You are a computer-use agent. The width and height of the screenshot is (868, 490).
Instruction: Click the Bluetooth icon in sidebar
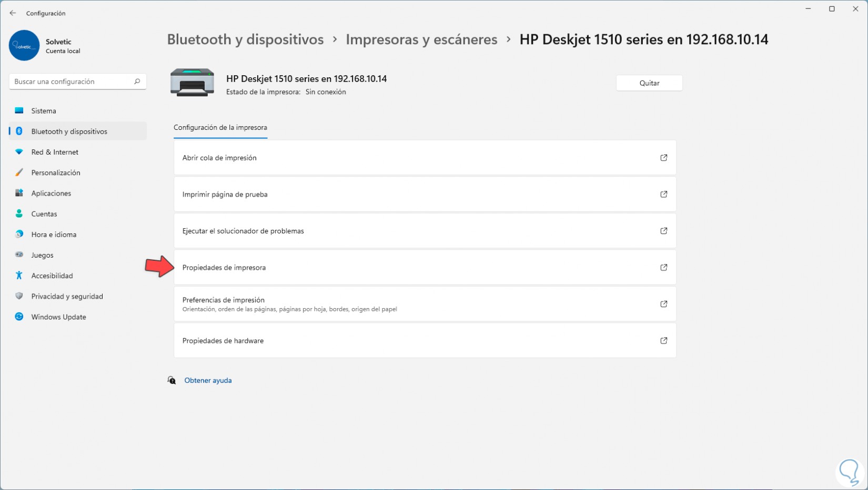pos(19,131)
